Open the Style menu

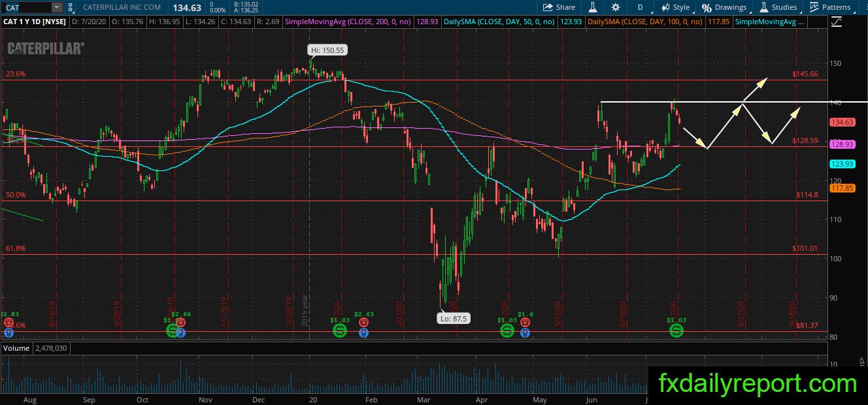click(676, 7)
